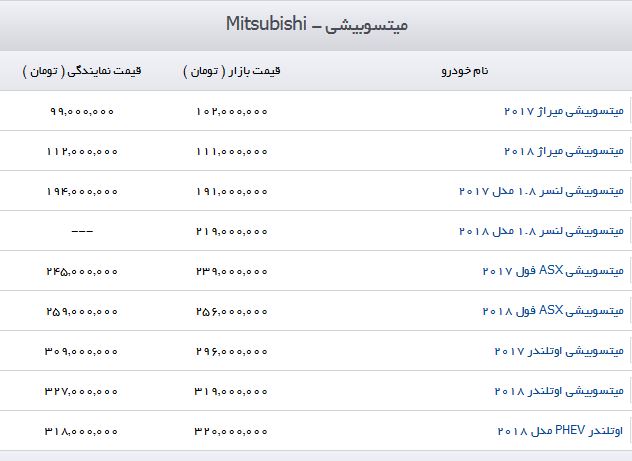
Task: Select the 318,000,000 dealer price cell
Action: [x=81, y=432]
